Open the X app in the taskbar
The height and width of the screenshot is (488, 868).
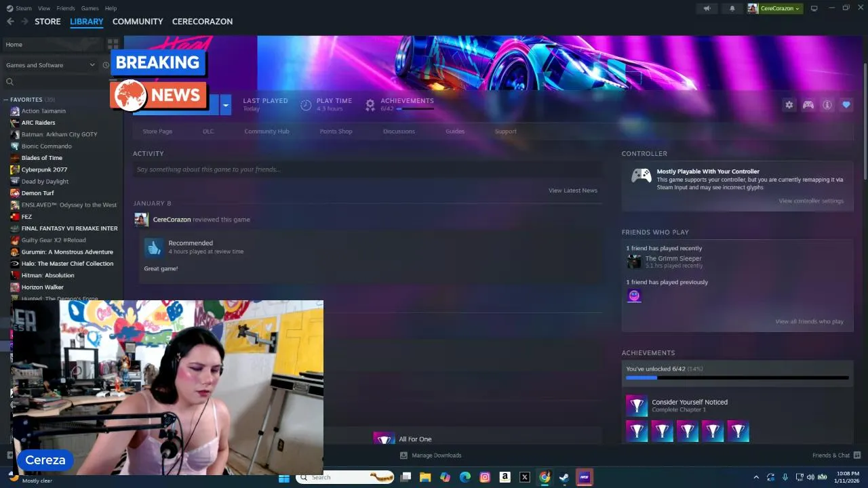[524, 477]
